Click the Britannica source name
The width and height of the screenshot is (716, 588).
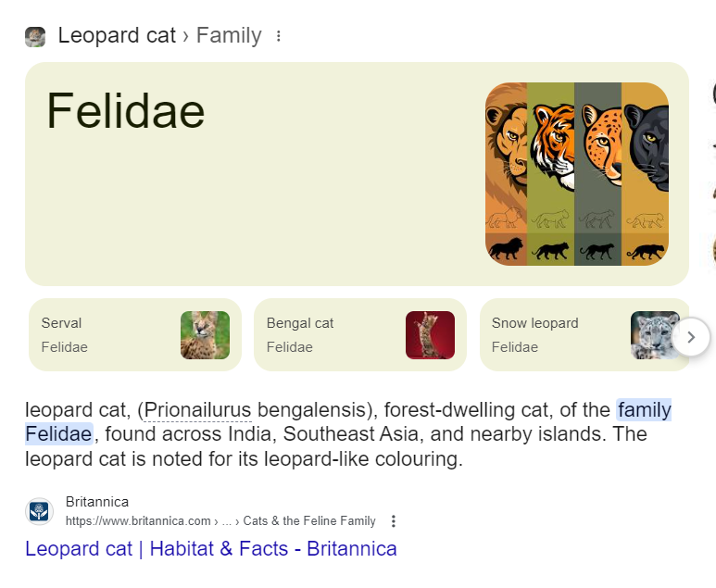(x=97, y=502)
